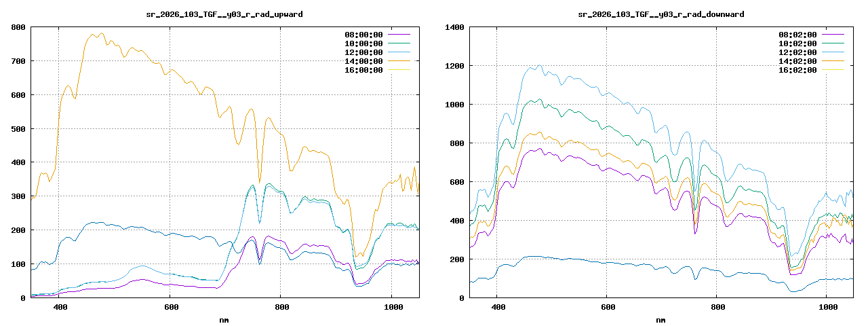Click the light blue line sample beside 12:02:00
The width and height of the screenshot is (868, 326).
[833, 52]
